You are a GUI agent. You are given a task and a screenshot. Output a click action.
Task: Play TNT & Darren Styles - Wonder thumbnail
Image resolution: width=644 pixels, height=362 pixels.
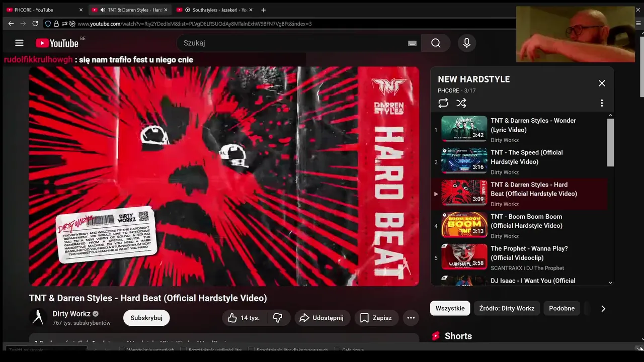pyautogui.click(x=464, y=129)
